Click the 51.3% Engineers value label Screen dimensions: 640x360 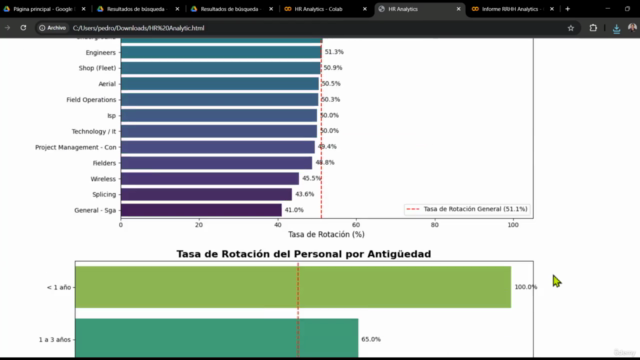[334, 52]
